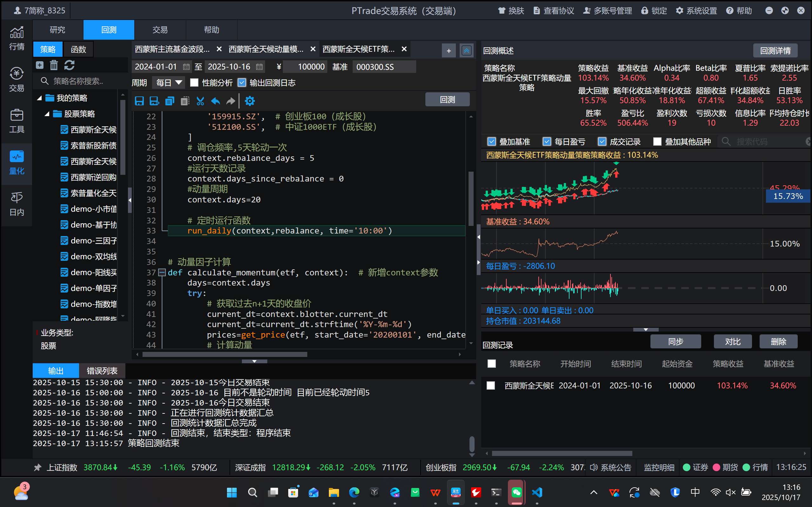Click the 回测详情 button
This screenshot has height=507, width=812.
tap(775, 51)
